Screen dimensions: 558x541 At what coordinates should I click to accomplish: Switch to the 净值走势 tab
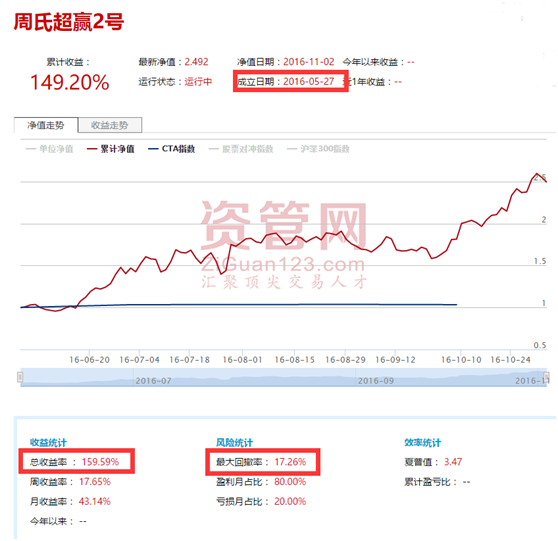pos(46,125)
